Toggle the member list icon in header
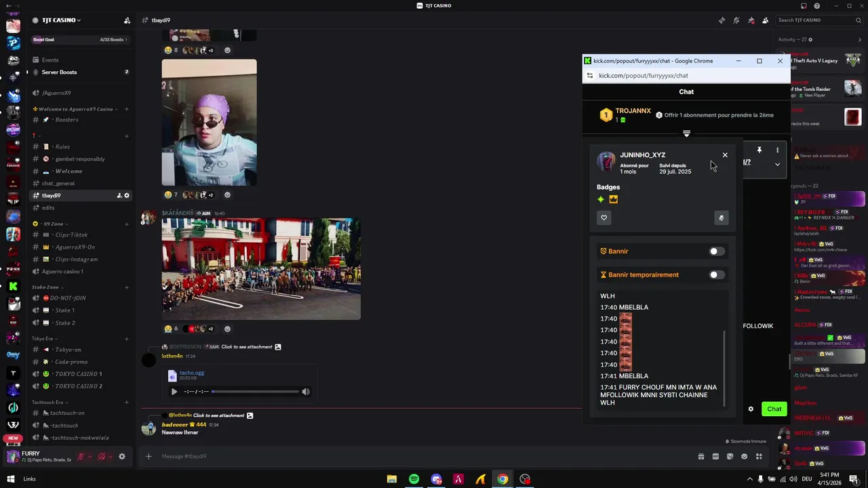Viewport: 868px width, 488px height. click(766, 20)
